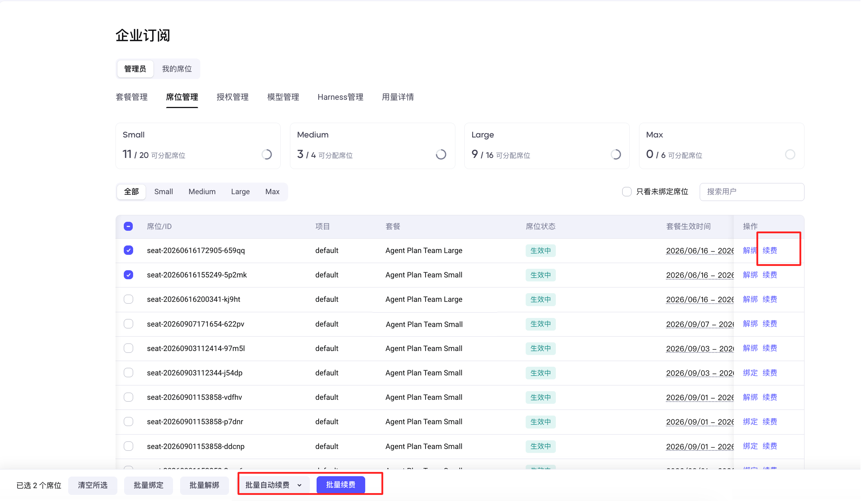The height and width of the screenshot is (501, 868).
Task: Click 解绑 for seat-20260616155249-5p2mk
Action: tap(750, 275)
